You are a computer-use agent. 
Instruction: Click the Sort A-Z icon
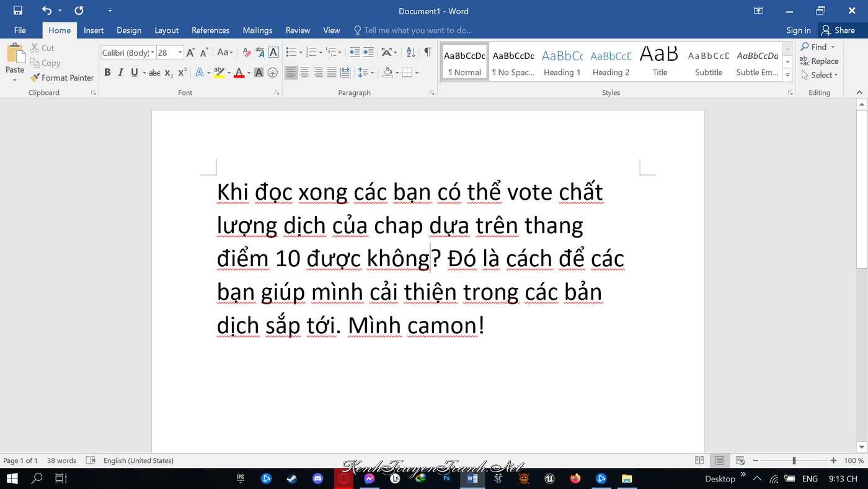click(x=410, y=53)
